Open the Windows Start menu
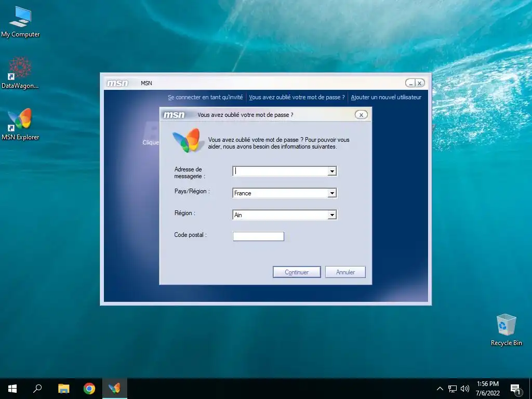Screen dimensions: 532x399 pos(12,389)
